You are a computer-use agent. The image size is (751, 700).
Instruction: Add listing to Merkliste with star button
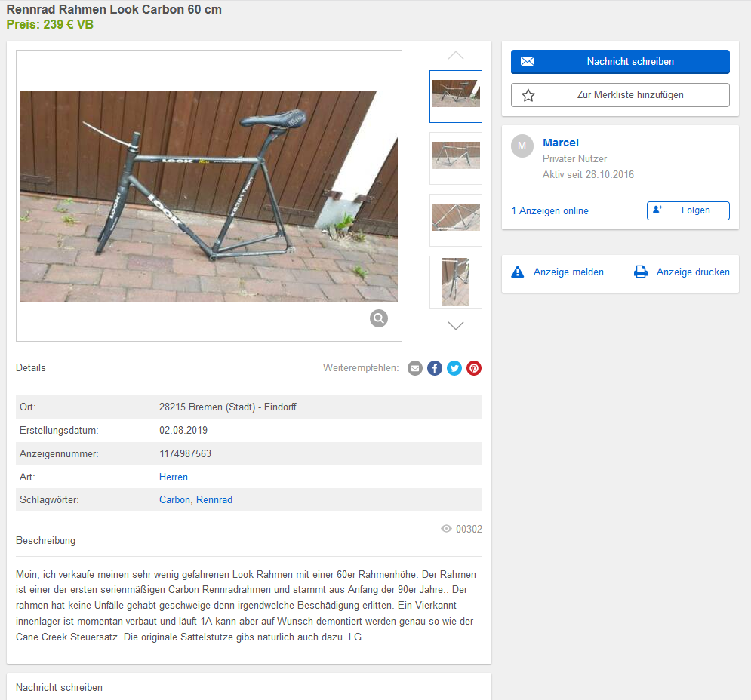620,95
